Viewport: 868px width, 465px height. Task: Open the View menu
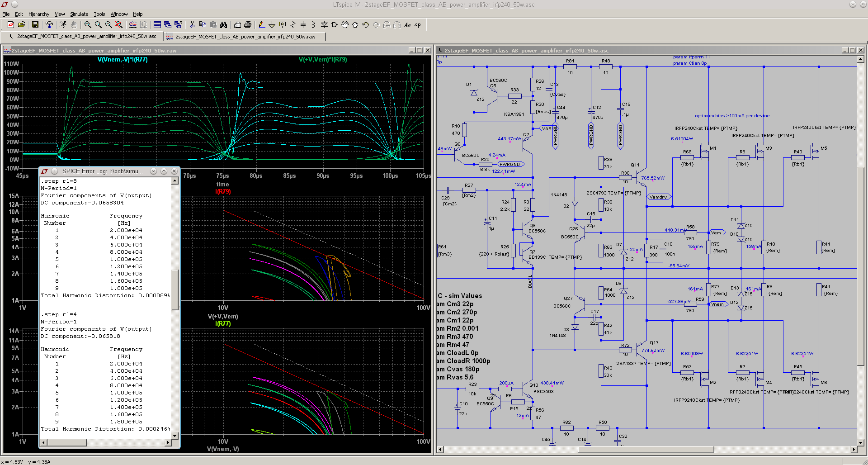tap(60, 14)
